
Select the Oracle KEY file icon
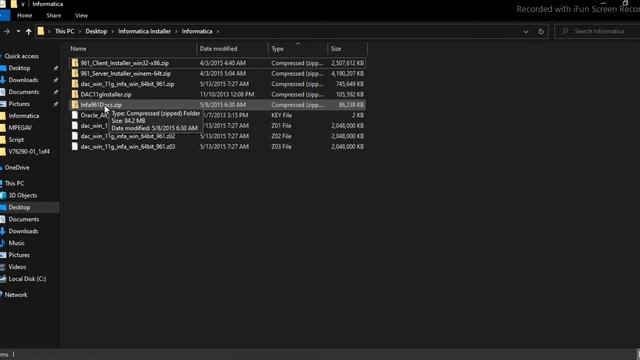pos(75,115)
